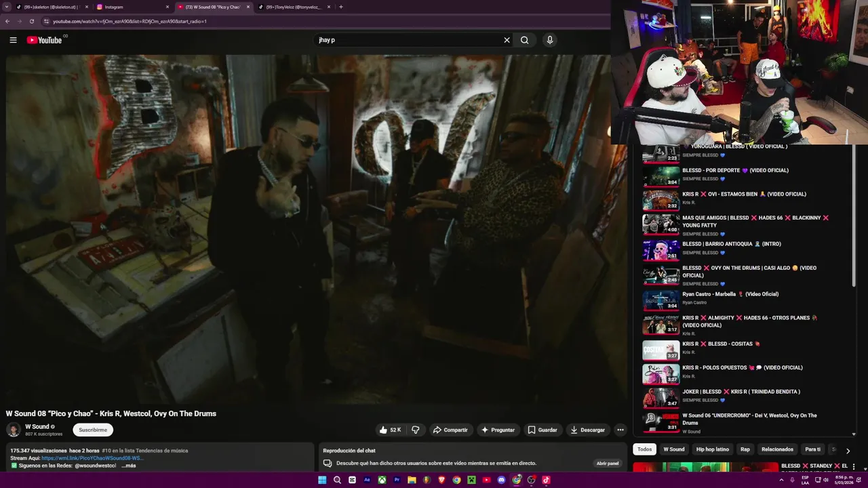
Task: Show next filter chips arrow
Action: click(847, 450)
